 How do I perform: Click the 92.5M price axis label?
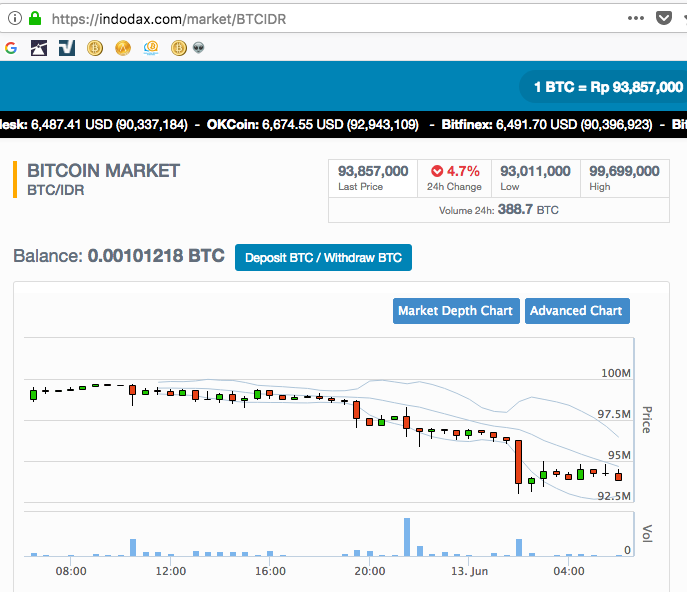614,496
